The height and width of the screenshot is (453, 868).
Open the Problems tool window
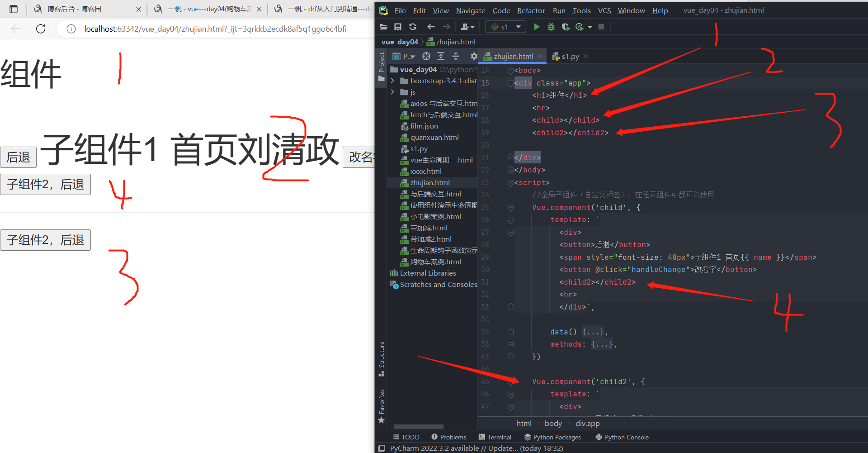pos(448,437)
